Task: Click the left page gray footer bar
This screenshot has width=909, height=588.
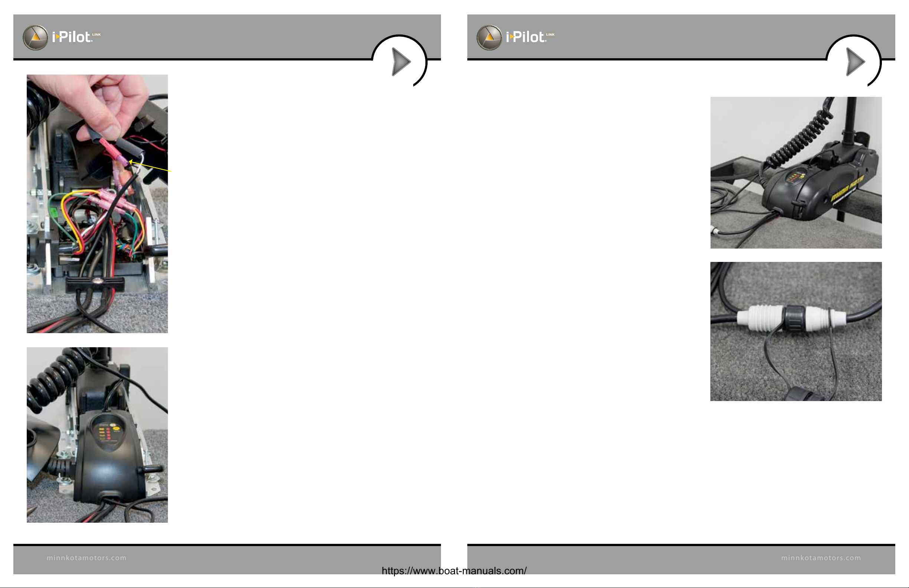Action: pos(227,559)
